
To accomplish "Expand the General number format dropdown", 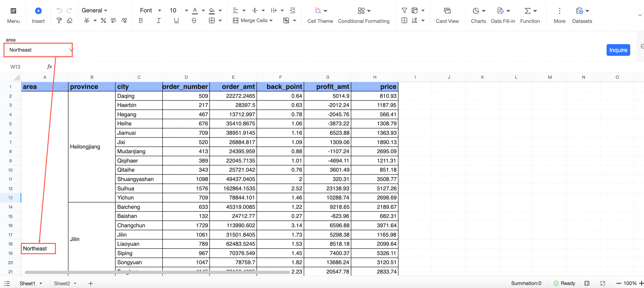I will tap(94, 10).
